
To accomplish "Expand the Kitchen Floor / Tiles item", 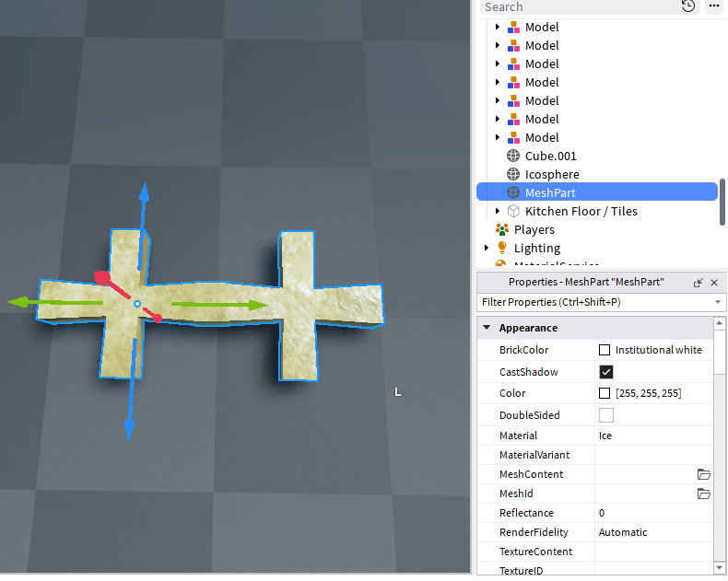I will pyautogui.click(x=498, y=211).
